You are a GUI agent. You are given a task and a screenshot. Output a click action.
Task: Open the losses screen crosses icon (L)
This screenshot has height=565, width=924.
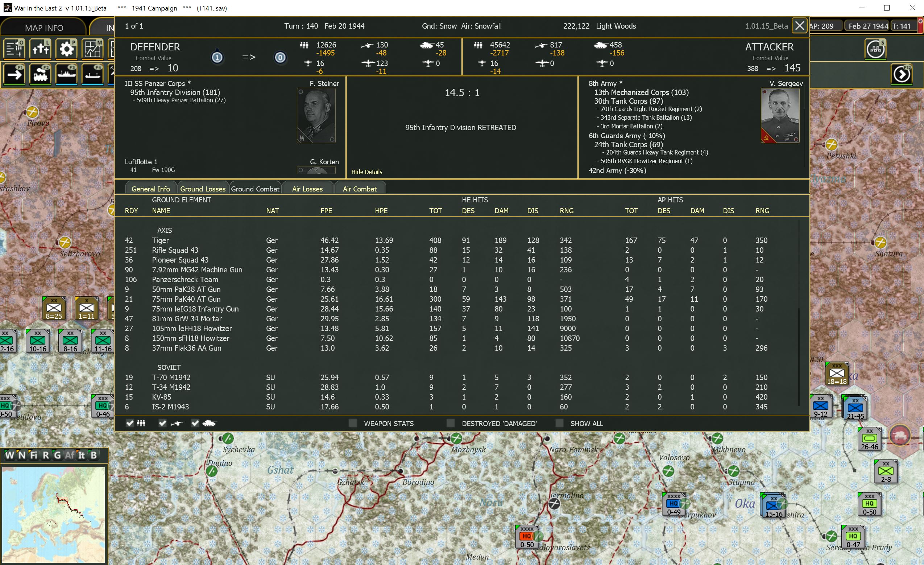[x=41, y=49]
